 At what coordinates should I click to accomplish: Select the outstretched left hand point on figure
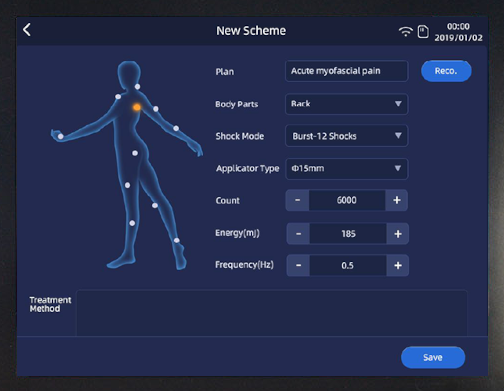click(x=60, y=136)
